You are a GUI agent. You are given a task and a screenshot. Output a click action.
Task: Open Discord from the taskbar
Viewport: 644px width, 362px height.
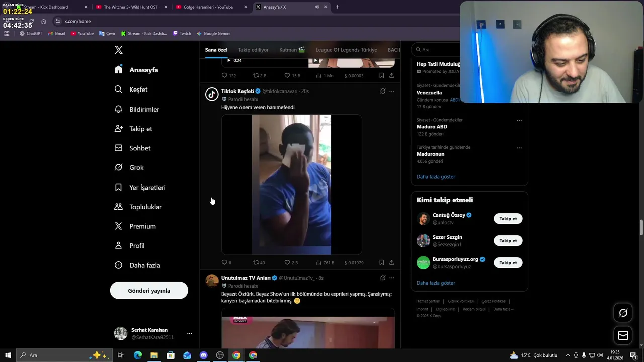pyautogui.click(x=203, y=355)
